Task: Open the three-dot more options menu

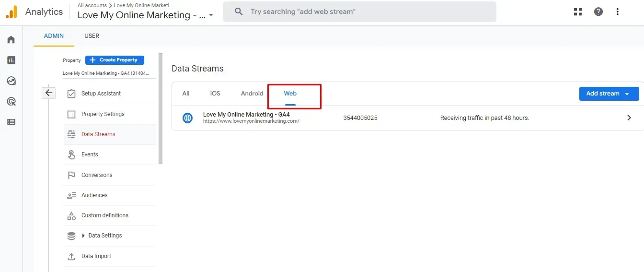Action: click(x=618, y=12)
